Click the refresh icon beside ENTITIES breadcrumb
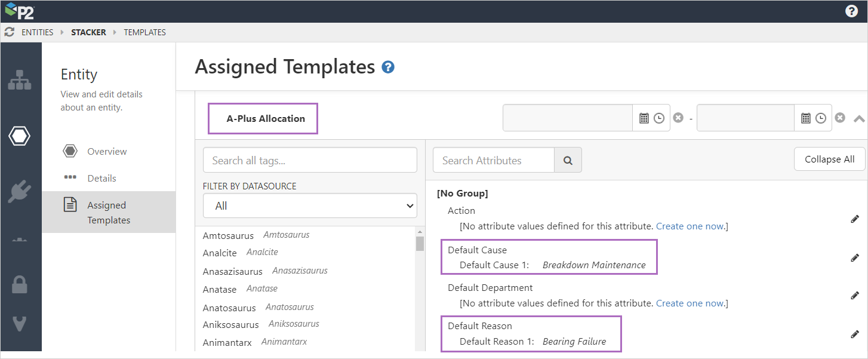 coord(9,32)
